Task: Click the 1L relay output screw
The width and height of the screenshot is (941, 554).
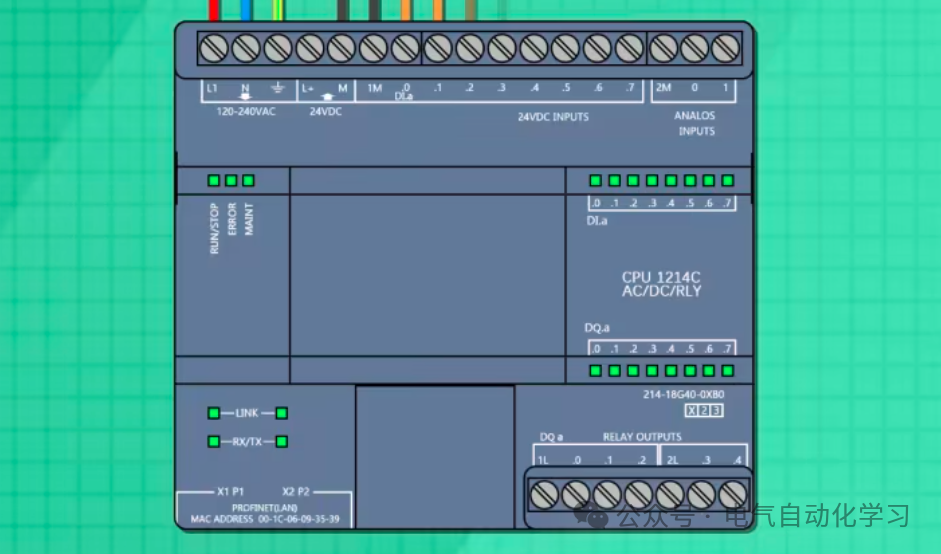Action: tap(545, 495)
